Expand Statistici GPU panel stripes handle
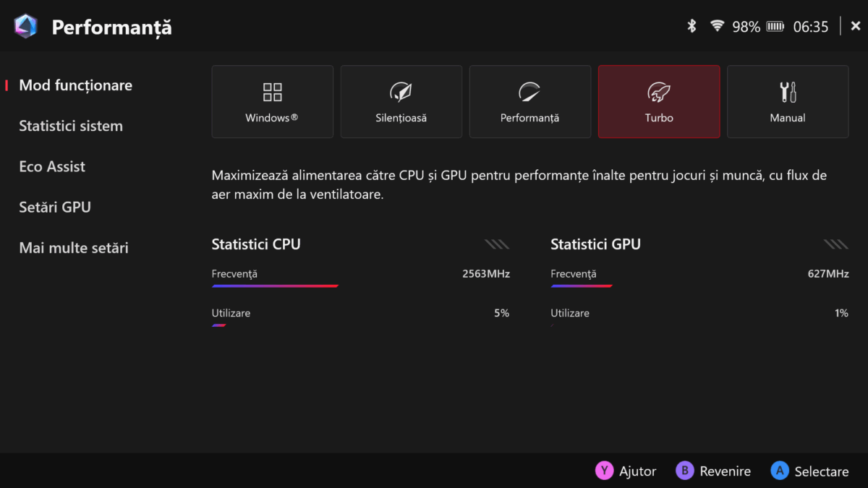 (836, 244)
